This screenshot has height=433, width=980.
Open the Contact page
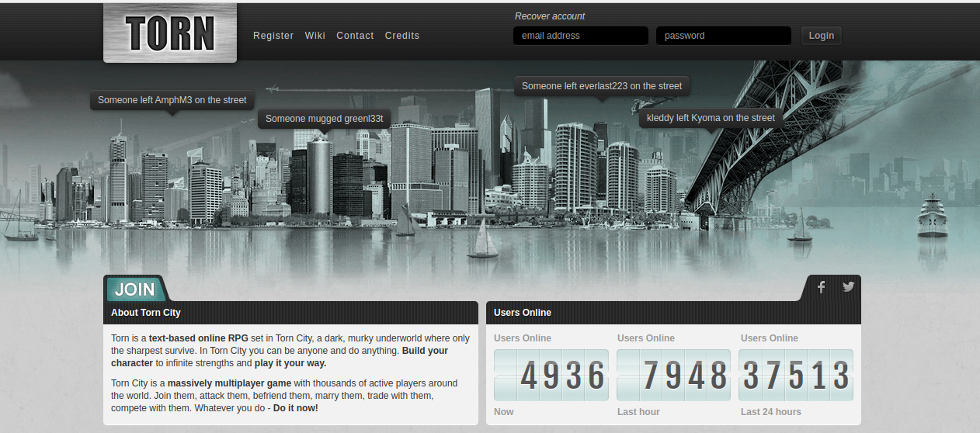(x=355, y=36)
